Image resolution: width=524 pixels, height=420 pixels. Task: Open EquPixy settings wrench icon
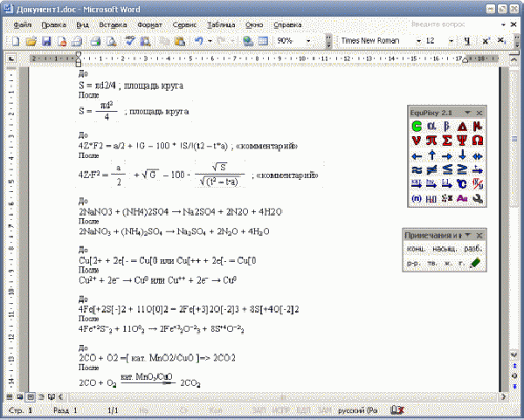477,200
